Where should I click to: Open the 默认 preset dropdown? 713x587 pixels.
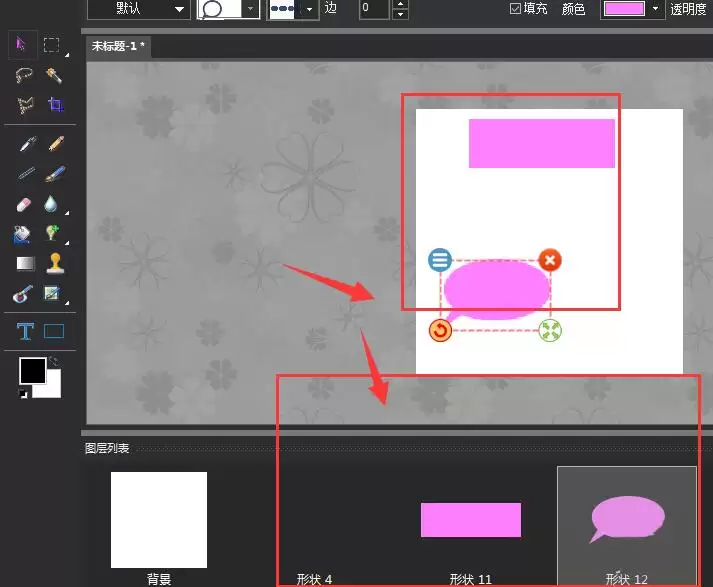138,9
